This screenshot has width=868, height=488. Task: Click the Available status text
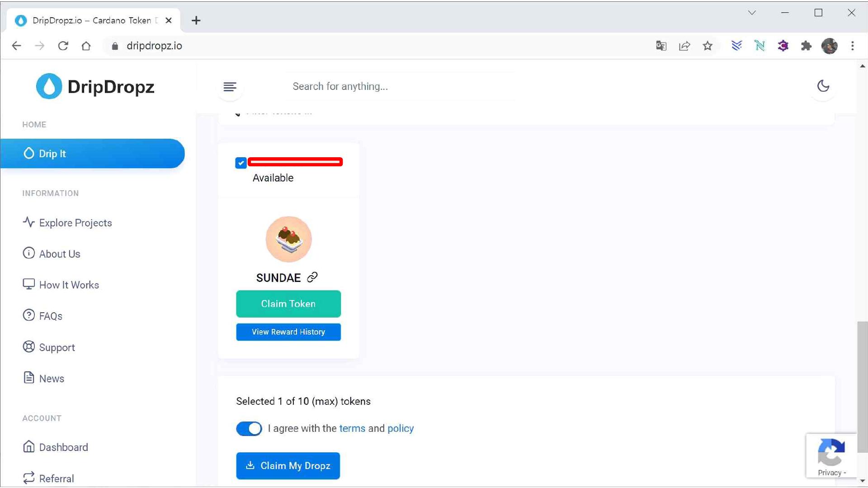click(273, 178)
